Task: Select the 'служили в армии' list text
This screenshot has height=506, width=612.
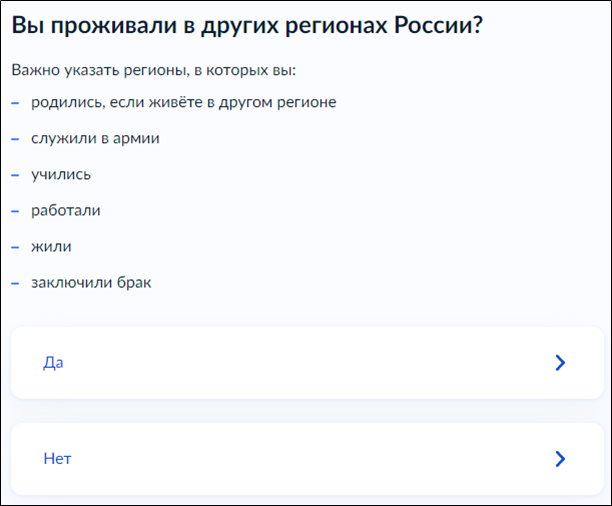Action: tap(95, 138)
